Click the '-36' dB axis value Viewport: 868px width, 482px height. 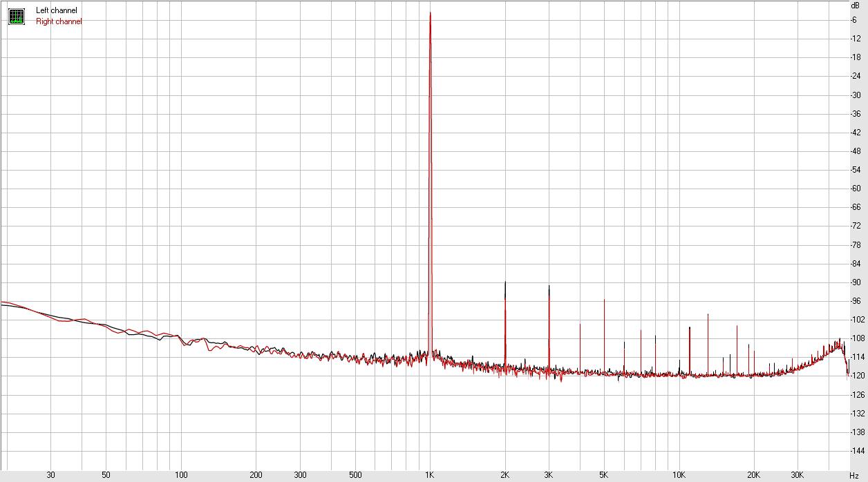(856, 113)
